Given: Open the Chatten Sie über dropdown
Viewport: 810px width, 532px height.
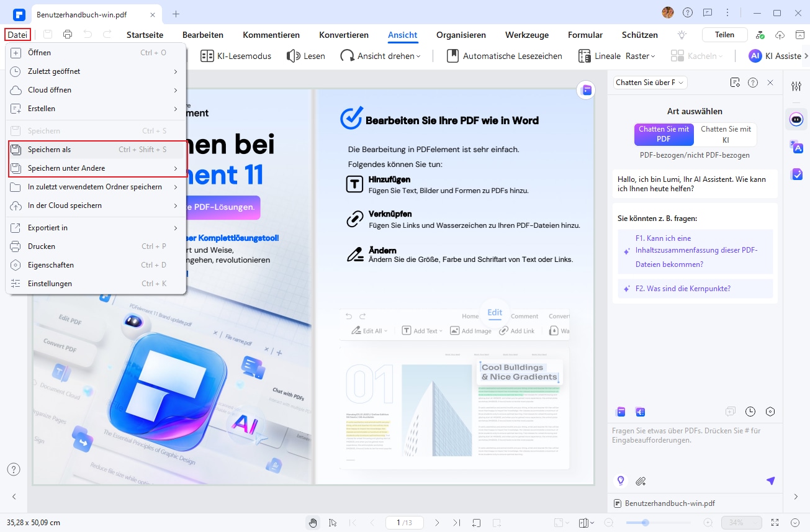Looking at the screenshot, I should pos(650,83).
